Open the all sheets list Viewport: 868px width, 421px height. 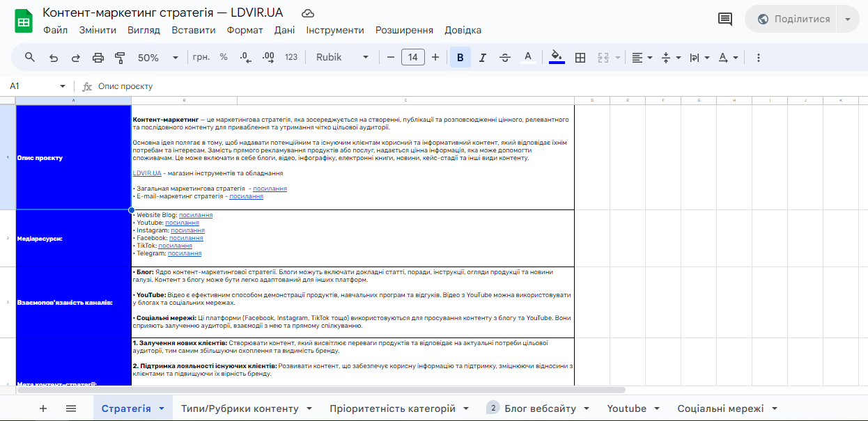[x=71, y=408]
